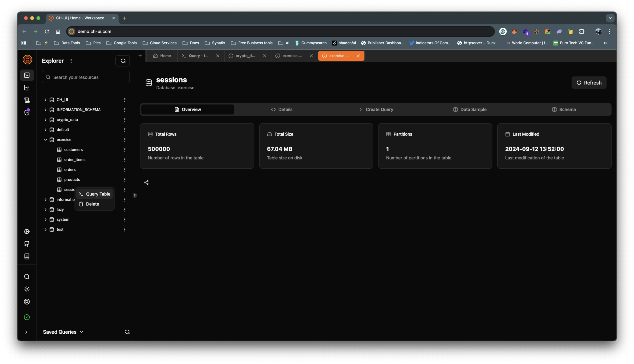The height and width of the screenshot is (364, 634).
Task: Expand the sidebar with bottom chevron
Action: point(26,332)
